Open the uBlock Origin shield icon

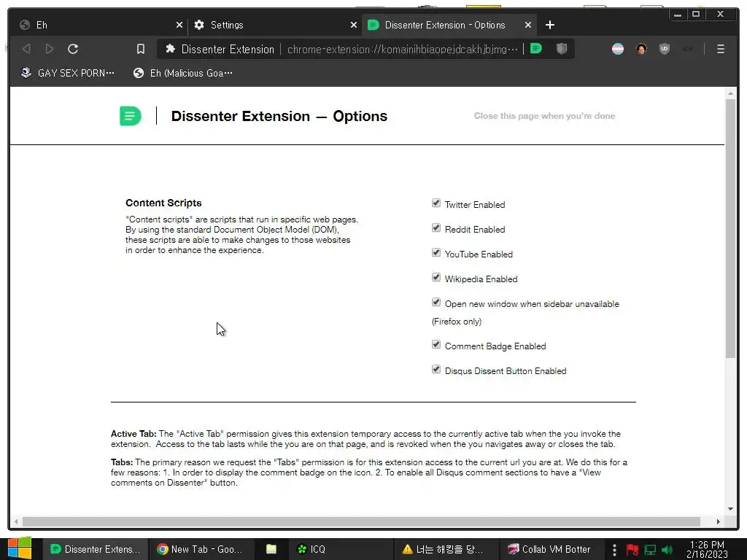[665, 49]
